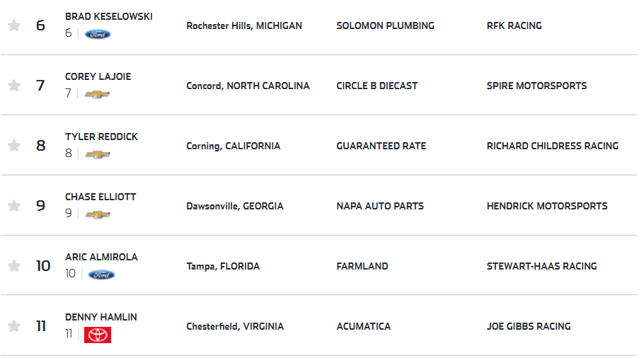Screen dimensions: 644x358
Task: Click the Ford logo under Brad Keselowski
Action: pyautogui.click(x=98, y=34)
